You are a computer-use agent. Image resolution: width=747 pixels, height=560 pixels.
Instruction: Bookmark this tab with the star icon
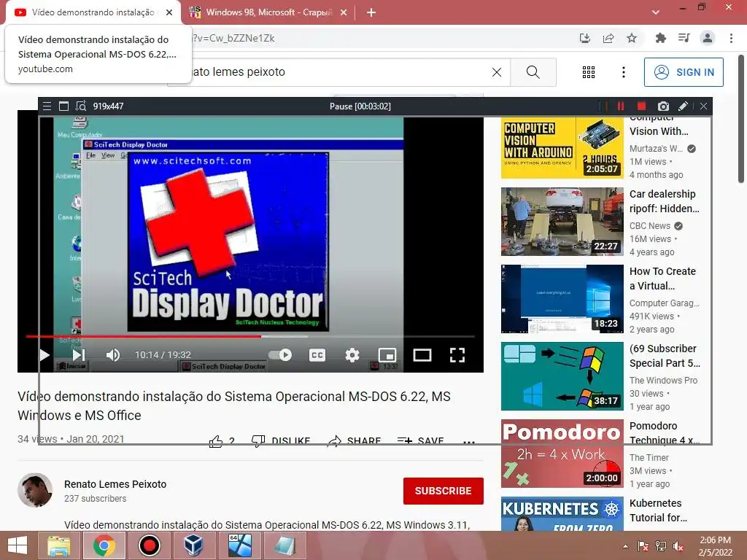[x=632, y=38]
